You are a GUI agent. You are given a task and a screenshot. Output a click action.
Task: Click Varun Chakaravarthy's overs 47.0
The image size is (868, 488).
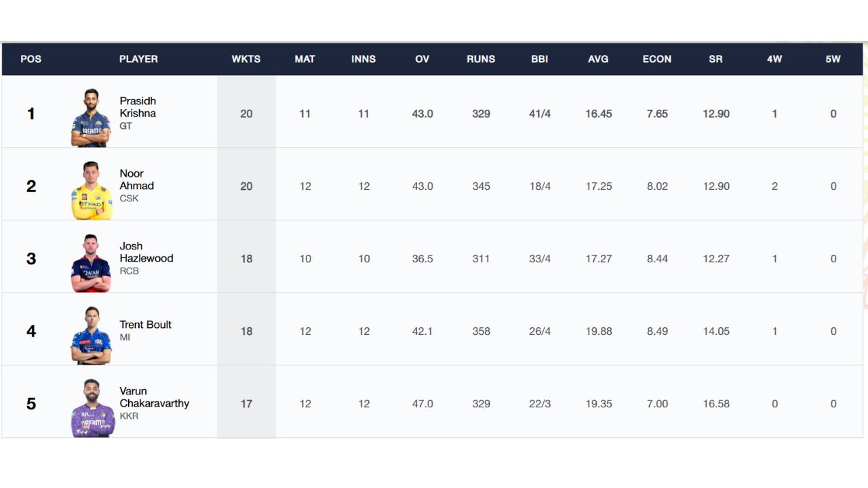422,404
